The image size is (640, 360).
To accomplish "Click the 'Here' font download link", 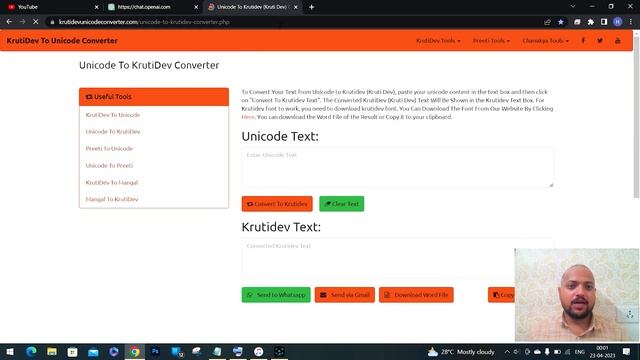I will [248, 117].
